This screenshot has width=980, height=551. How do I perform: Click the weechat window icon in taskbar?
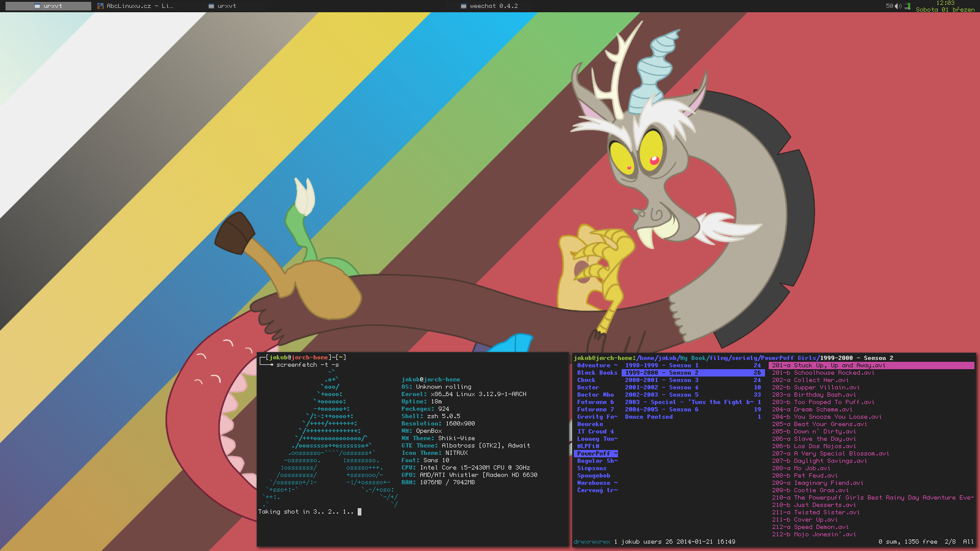(x=464, y=6)
